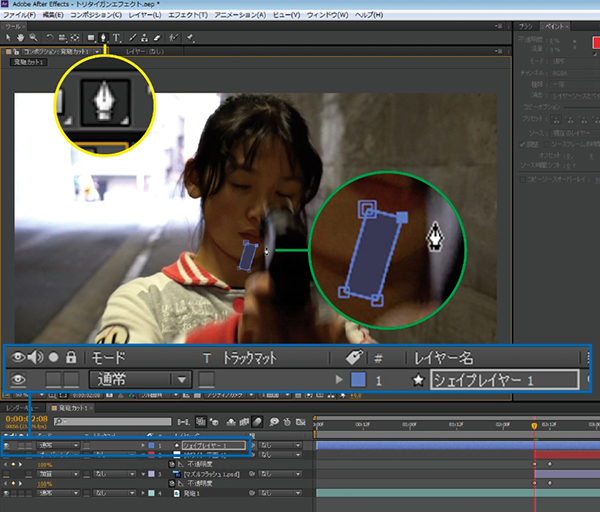Select the Unified Camera tool
This screenshot has height=512, width=600.
coord(62,38)
